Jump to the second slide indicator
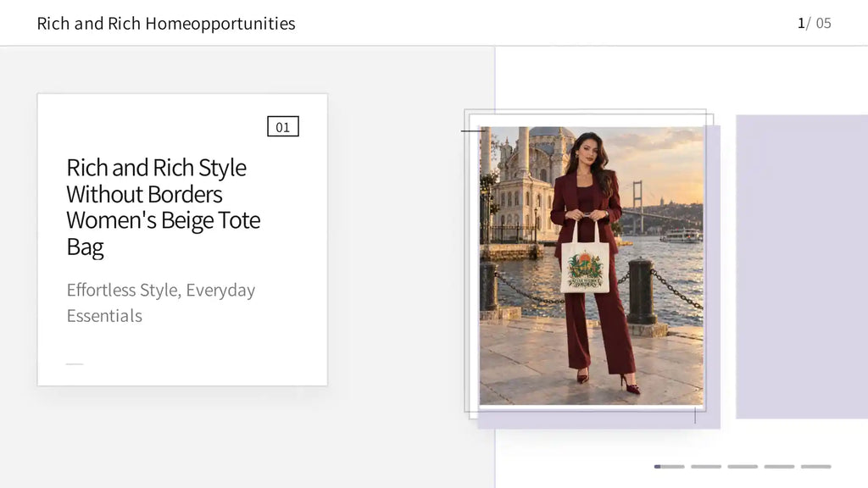 pyautogui.click(x=706, y=467)
